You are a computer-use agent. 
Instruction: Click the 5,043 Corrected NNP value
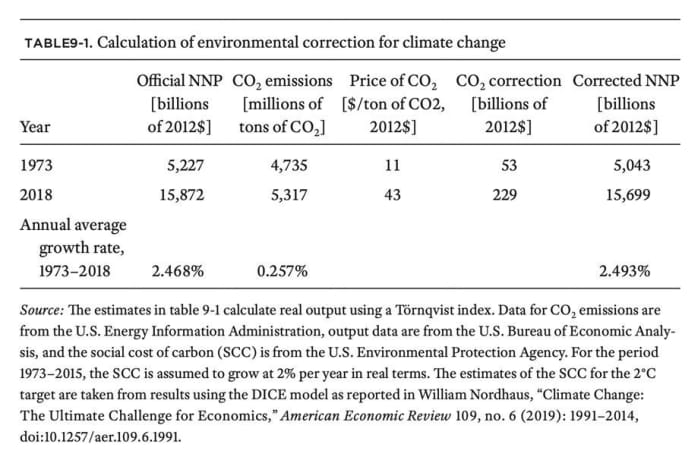click(637, 167)
